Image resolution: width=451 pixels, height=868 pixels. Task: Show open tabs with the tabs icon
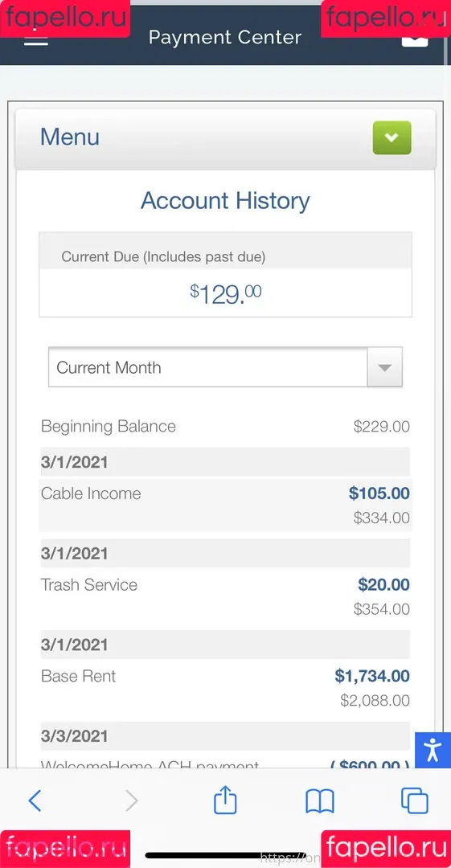[415, 801]
